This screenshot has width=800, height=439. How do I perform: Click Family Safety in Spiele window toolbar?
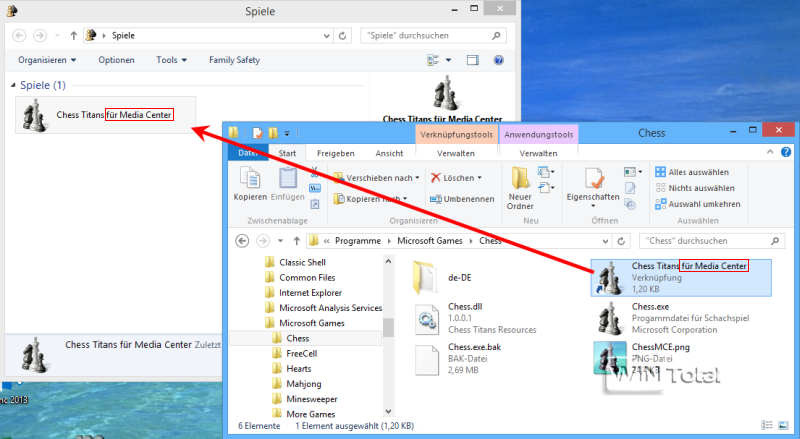pos(234,60)
